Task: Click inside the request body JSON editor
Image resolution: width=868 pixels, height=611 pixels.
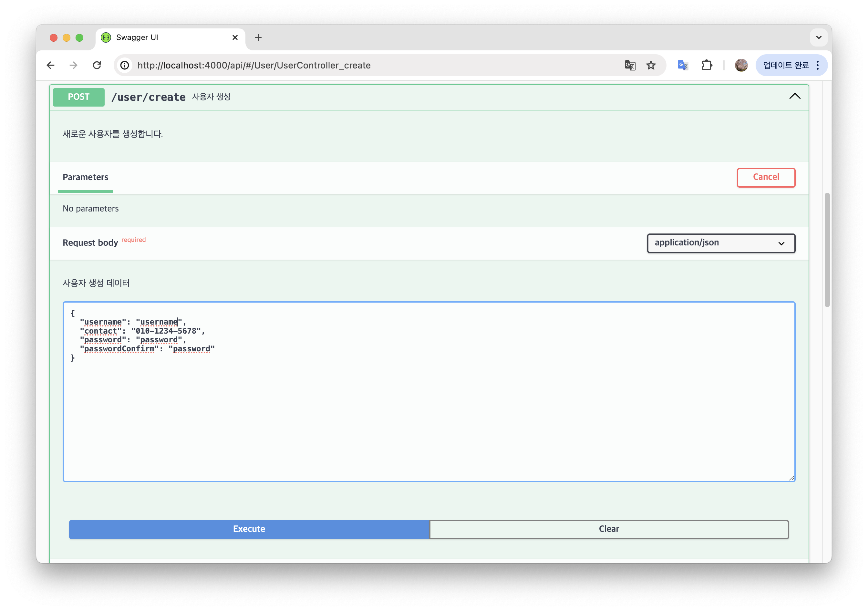Action: click(x=429, y=391)
